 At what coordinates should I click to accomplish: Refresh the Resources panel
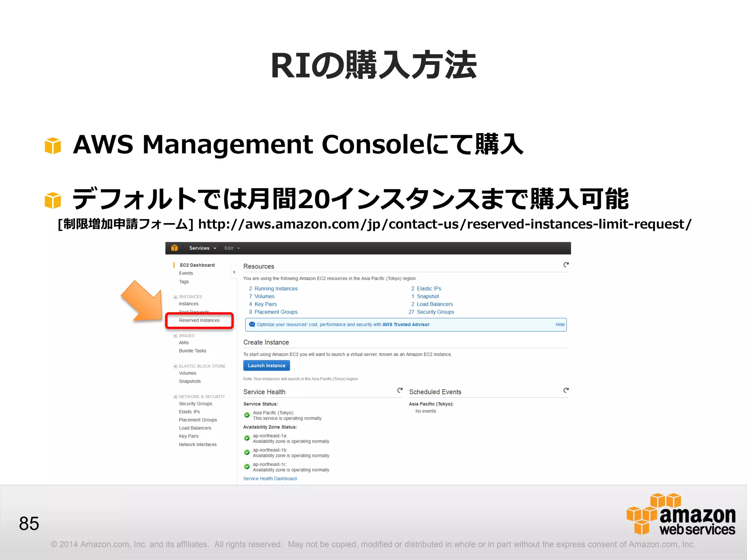tap(566, 265)
